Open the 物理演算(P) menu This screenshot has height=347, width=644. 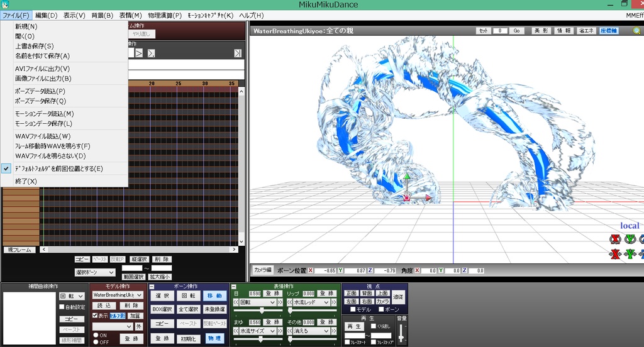[165, 15]
